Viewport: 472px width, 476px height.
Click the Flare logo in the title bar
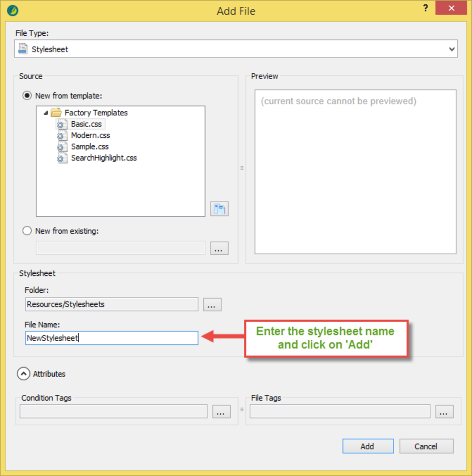[x=12, y=10]
